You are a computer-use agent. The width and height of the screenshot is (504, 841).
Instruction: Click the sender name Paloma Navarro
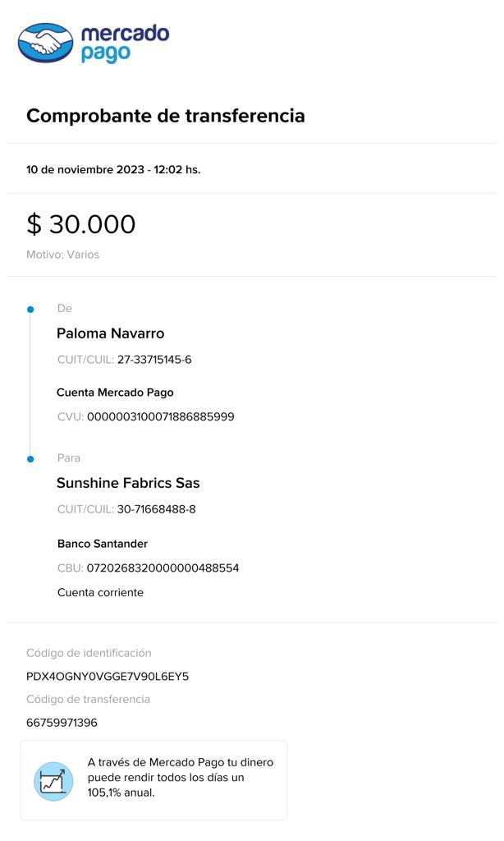click(110, 333)
